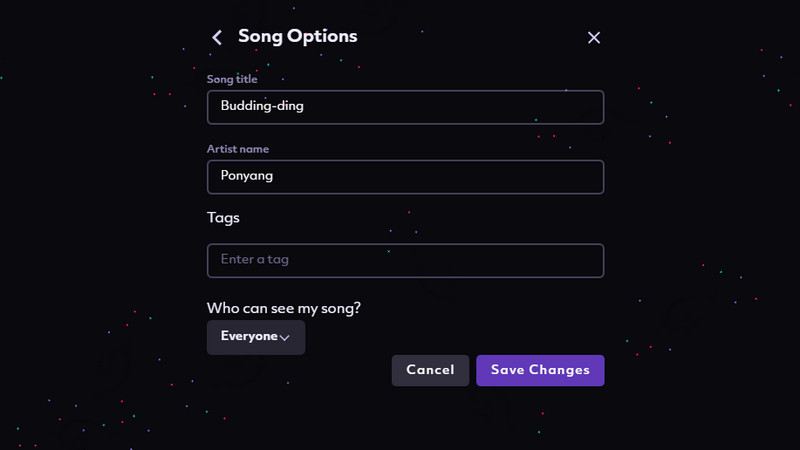Screen dimensions: 800x450
Task: Click the "Enter a tag" placeholder text
Action: [255, 260]
